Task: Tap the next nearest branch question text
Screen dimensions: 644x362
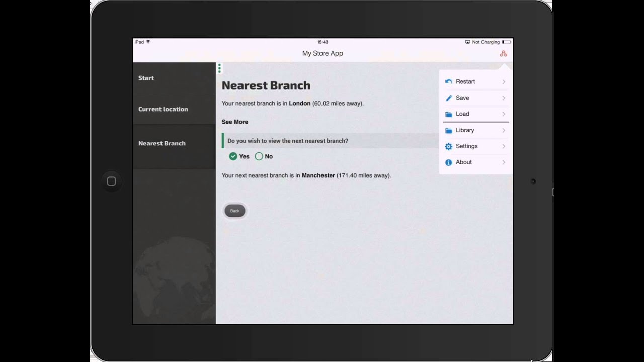Action: pyautogui.click(x=288, y=141)
